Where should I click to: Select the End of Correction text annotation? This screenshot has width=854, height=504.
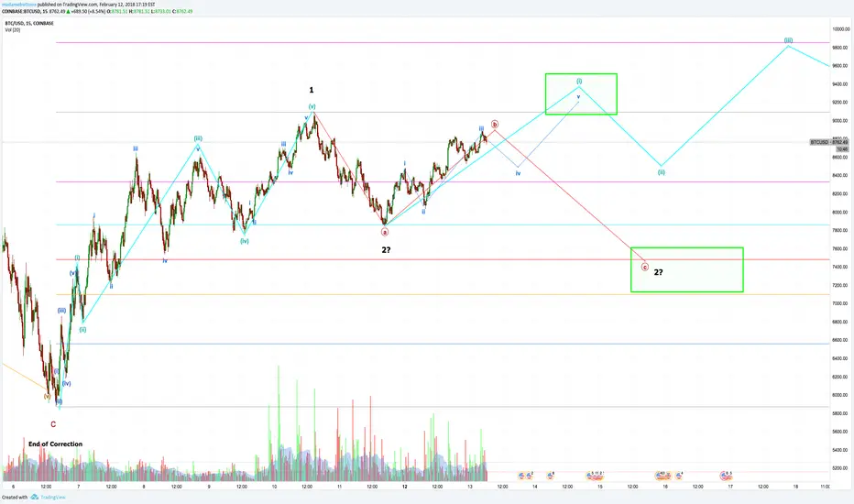(55, 444)
